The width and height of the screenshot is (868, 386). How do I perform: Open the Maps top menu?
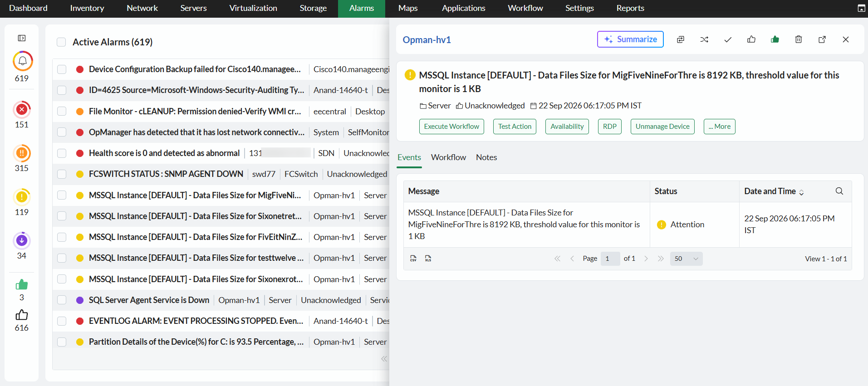click(x=408, y=8)
